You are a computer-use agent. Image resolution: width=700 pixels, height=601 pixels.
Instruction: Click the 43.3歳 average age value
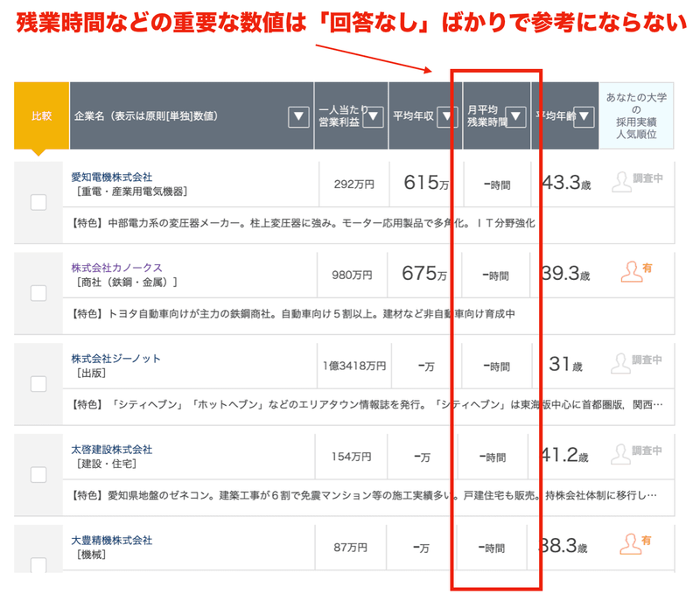coord(566,183)
